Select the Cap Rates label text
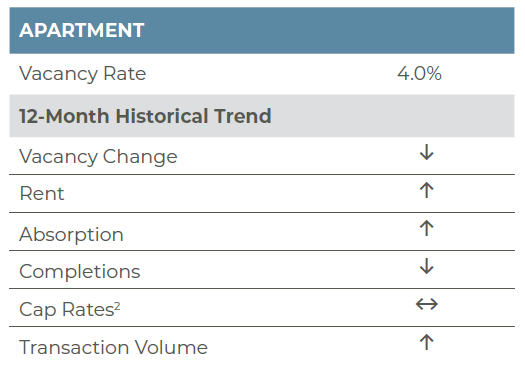525x374 pixels. click(x=67, y=309)
